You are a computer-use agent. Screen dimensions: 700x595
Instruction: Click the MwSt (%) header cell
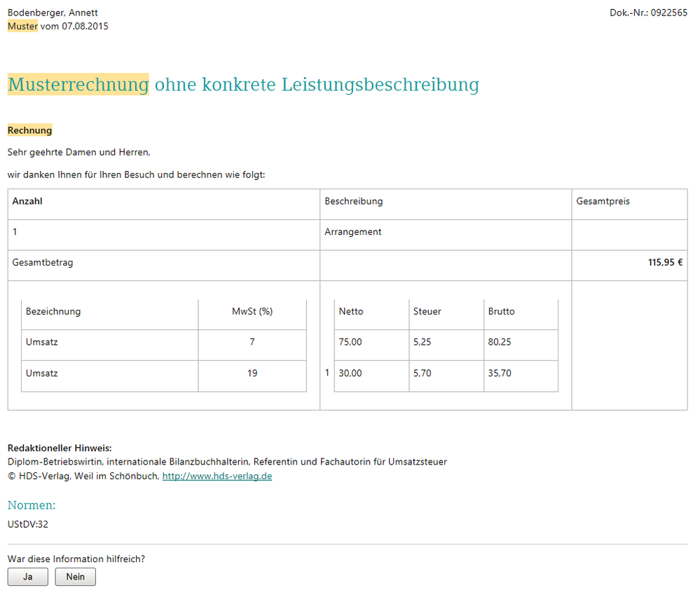tap(252, 311)
